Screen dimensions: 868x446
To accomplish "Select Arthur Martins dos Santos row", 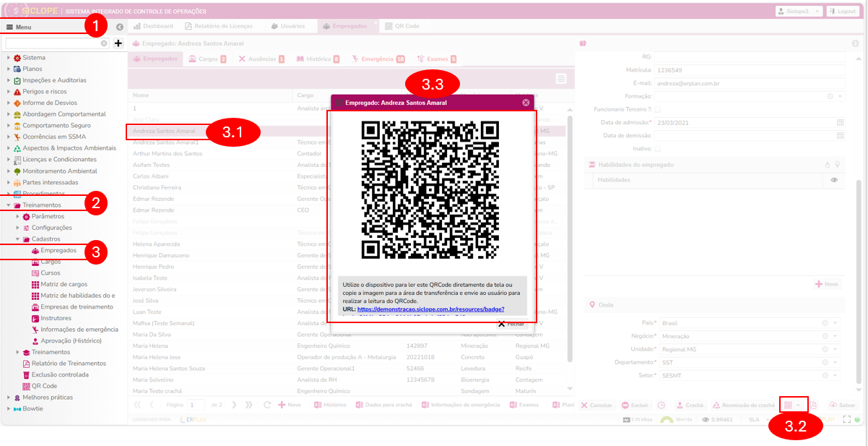I will [x=347, y=154].
